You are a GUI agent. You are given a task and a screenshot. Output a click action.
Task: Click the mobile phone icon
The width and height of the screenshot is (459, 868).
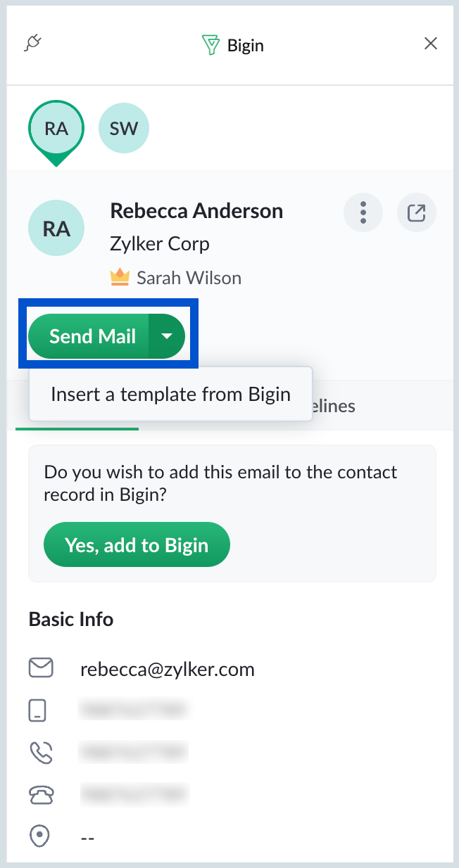(x=38, y=710)
